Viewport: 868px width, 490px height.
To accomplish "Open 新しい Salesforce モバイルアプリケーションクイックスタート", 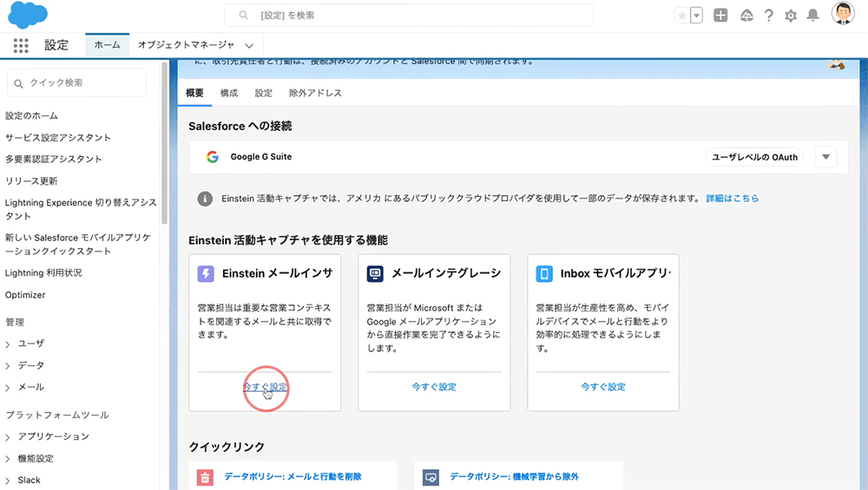I will point(78,244).
